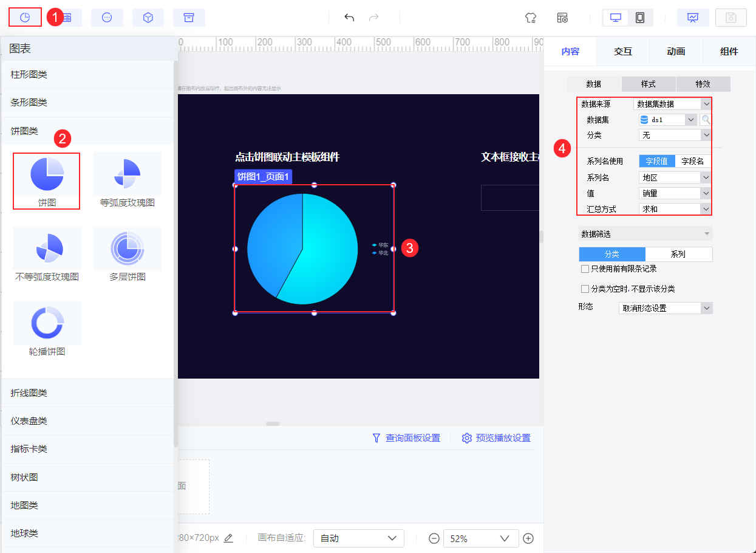Click the redo arrow
Viewport: 756px width, 553px height.
pos(374,18)
